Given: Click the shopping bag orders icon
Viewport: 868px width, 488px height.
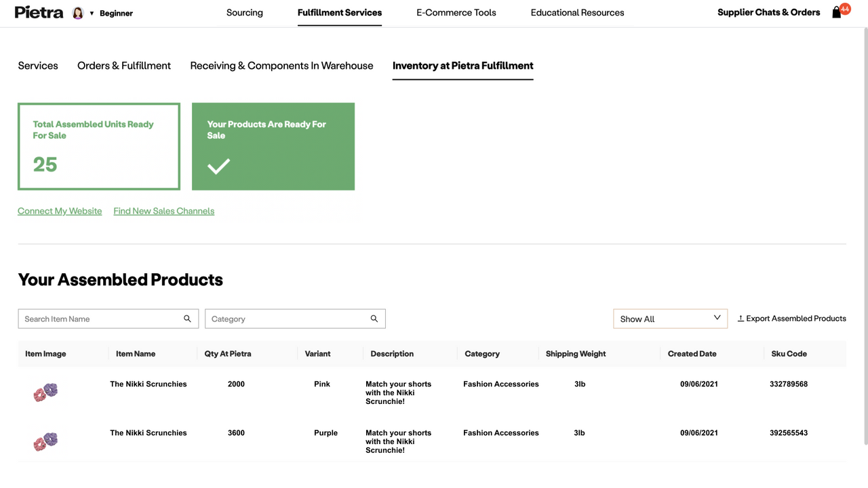Looking at the screenshot, I should pyautogui.click(x=836, y=12).
